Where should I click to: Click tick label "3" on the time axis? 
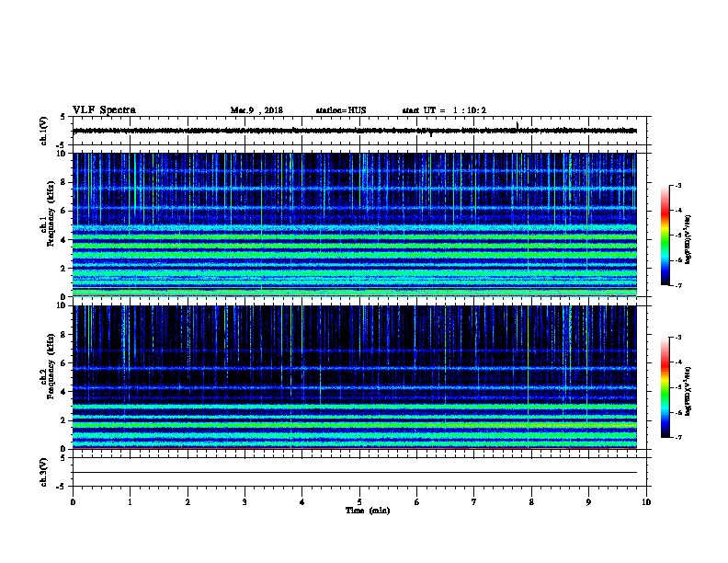245,502
